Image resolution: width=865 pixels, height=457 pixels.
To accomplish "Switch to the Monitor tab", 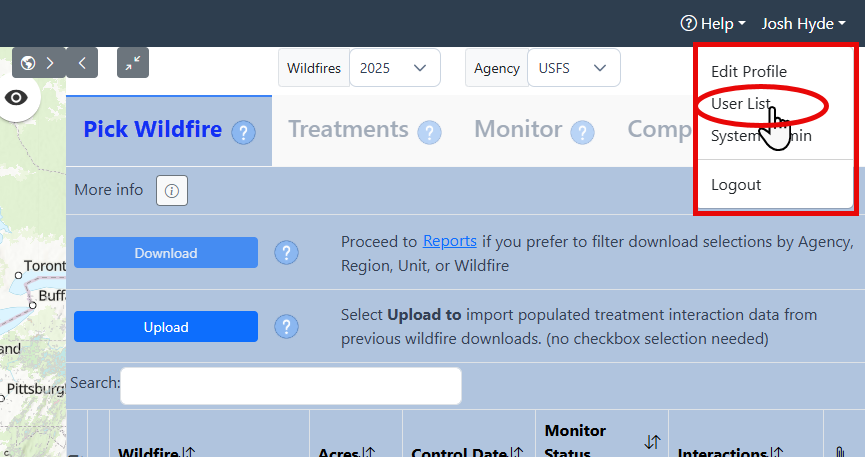I will pyautogui.click(x=518, y=129).
